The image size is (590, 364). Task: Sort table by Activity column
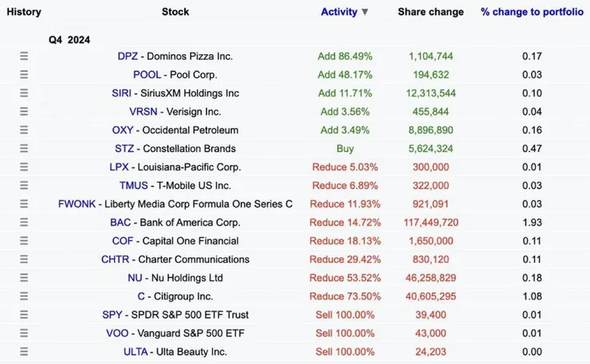339,12
